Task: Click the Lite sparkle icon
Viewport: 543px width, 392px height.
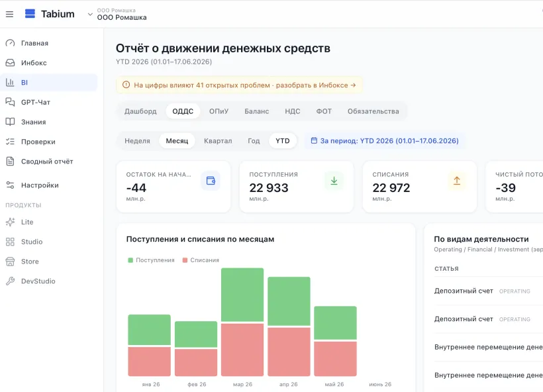Action: (x=11, y=222)
